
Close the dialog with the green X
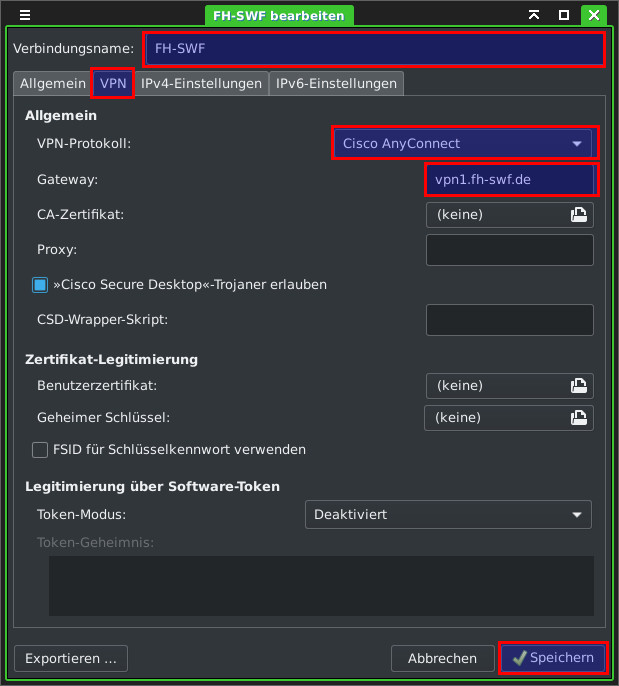click(594, 15)
